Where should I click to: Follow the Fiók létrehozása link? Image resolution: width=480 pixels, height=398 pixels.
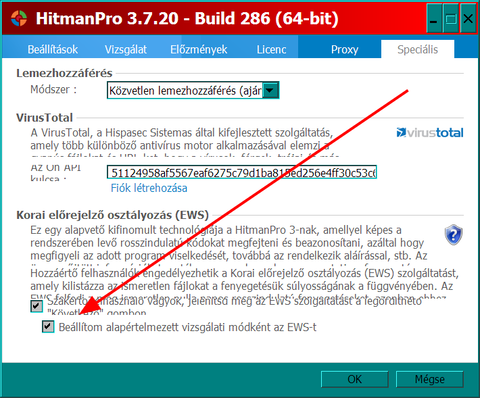(x=149, y=188)
